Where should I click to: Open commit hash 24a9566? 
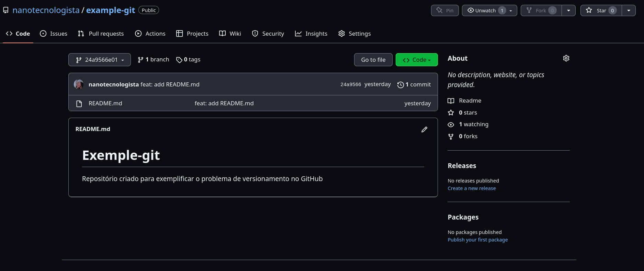351,84
